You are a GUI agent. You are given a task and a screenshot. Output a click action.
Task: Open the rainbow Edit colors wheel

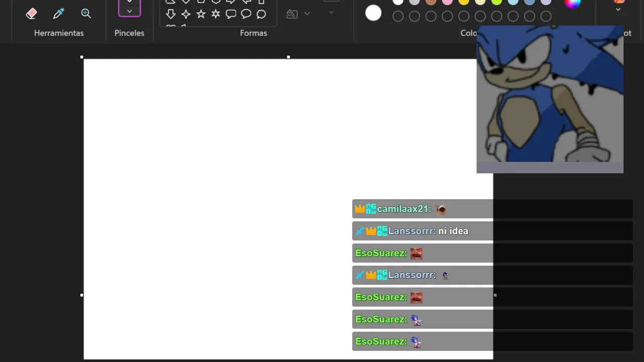point(572,3)
